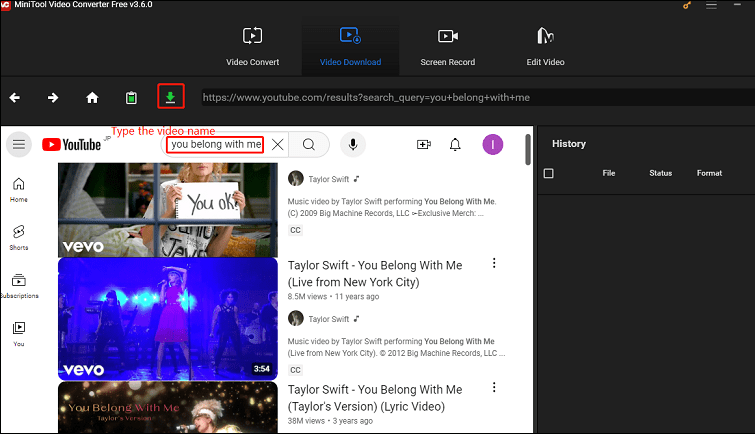The image size is (755, 434).
Task: Clear the search query with X
Action: pyautogui.click(x=277, y=145)
